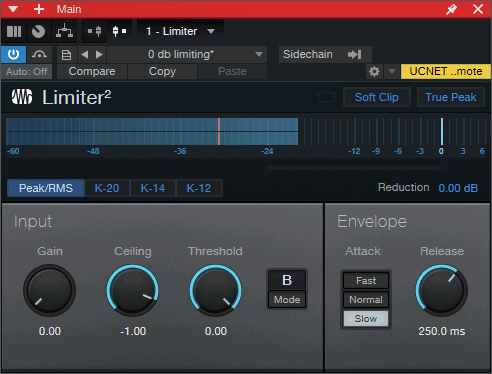Select the previous insert slot icon
The width and height of the screenshot is (492, 374).
(x=95, y=31)
